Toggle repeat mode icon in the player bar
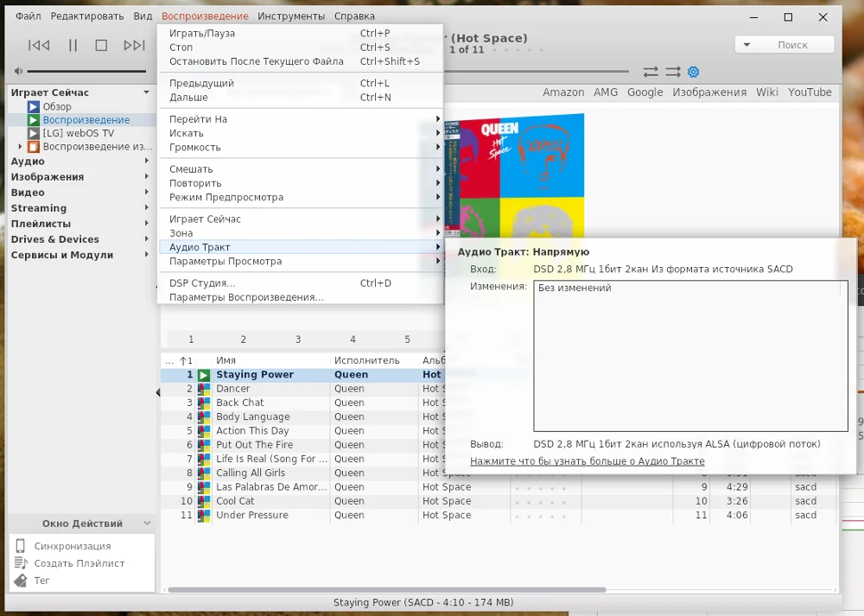 [651, 72]
